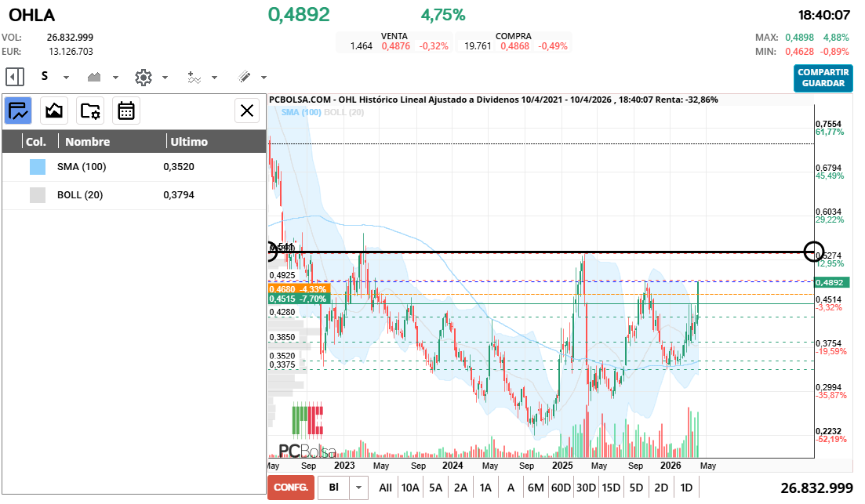865x504 pixels.
Task: Expand the BI selector dropdown
Action: pyautogui.click(x=360, y=487)
